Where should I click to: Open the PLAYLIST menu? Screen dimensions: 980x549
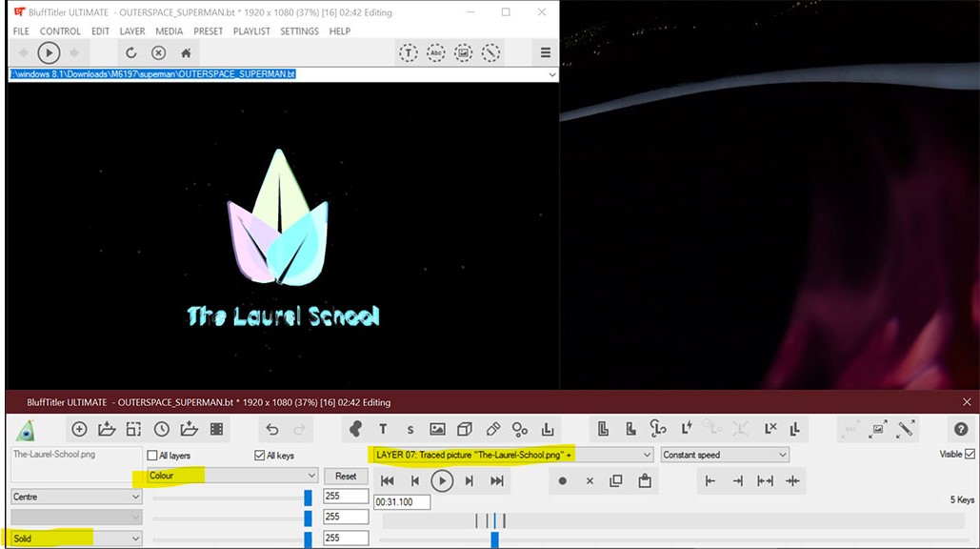[x=251, y=31]
